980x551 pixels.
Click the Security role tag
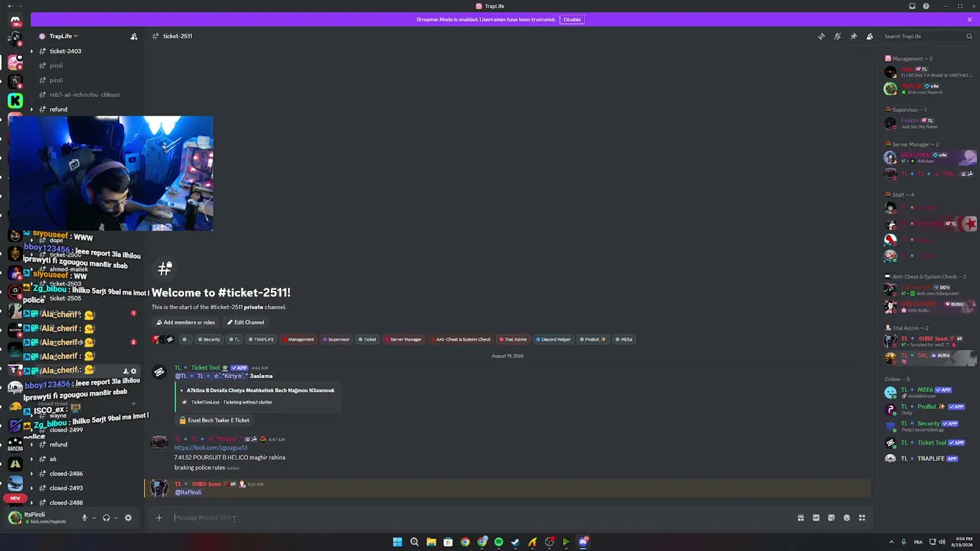tap(209, 339)
